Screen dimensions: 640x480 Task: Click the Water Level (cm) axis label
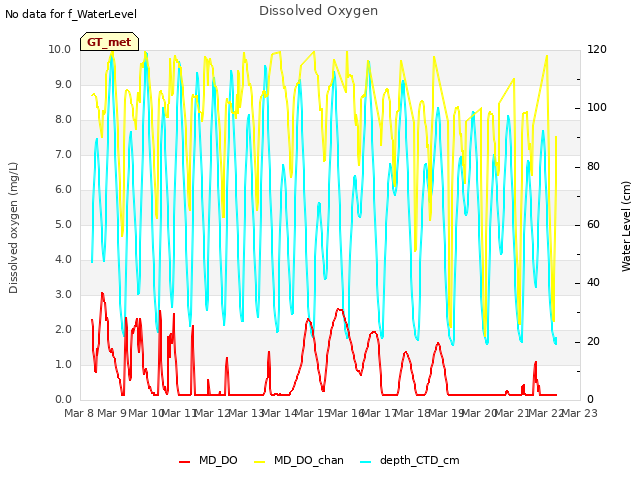tap(626, 227)
